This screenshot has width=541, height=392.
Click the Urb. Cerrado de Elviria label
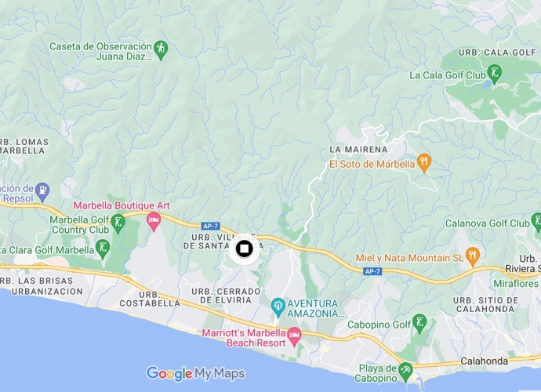(226, 296)
